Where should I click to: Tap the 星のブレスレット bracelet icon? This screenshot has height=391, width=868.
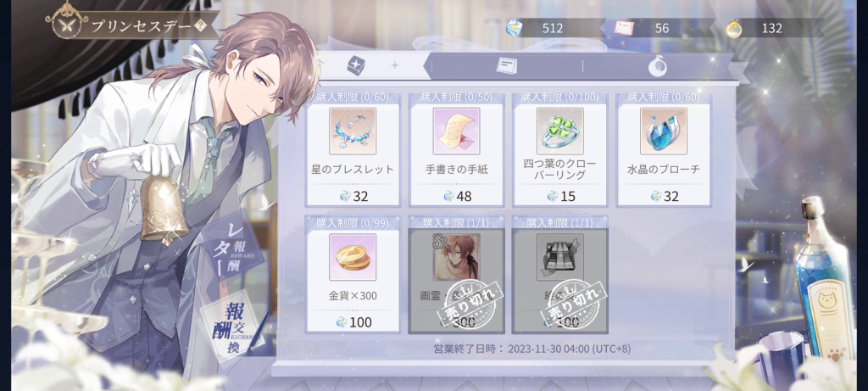click(x=353, y=131)
